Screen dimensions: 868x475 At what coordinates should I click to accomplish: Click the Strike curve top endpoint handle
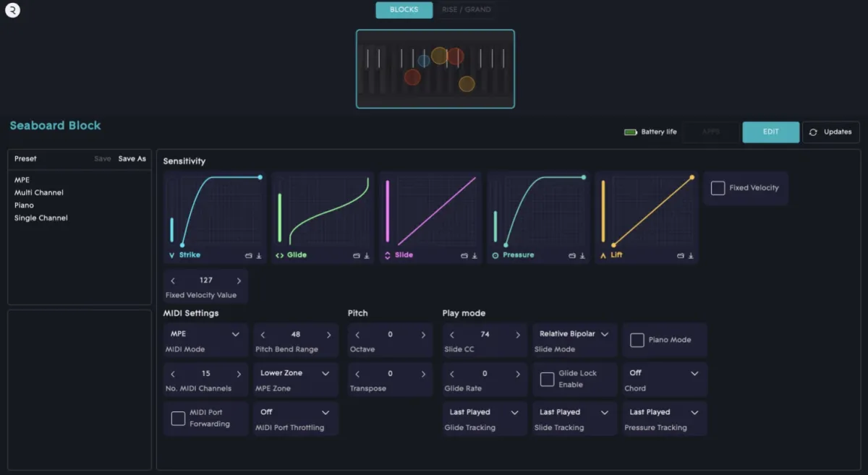coord(260,177)
